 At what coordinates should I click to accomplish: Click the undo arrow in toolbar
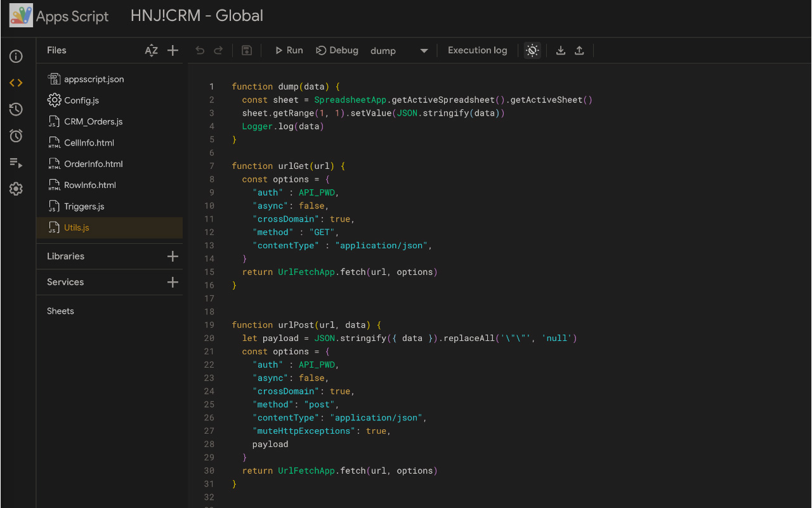(x=200, y=51)
